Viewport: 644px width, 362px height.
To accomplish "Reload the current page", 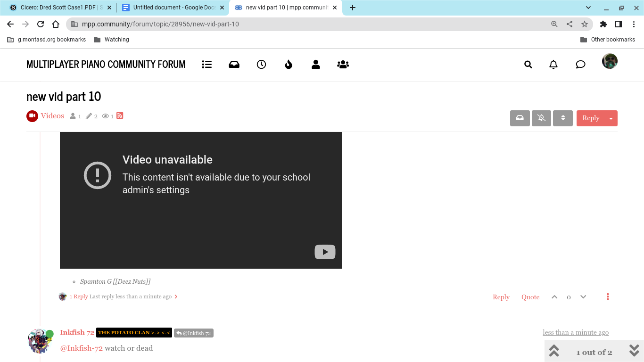I will (41, 24).
